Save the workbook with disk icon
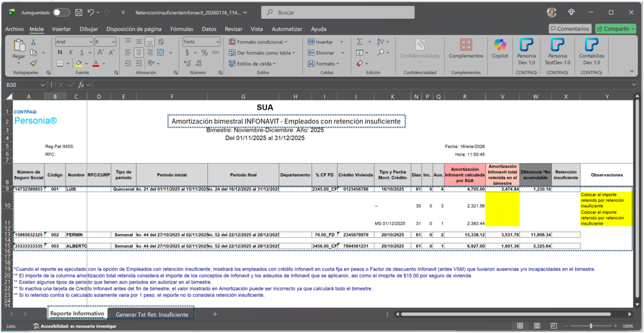 point(78,12)
